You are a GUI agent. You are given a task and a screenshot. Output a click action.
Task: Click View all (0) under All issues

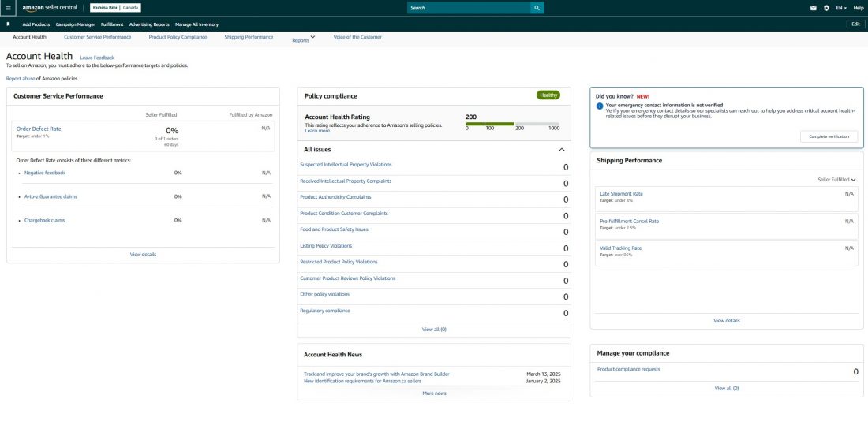click(x=434, y=330)
